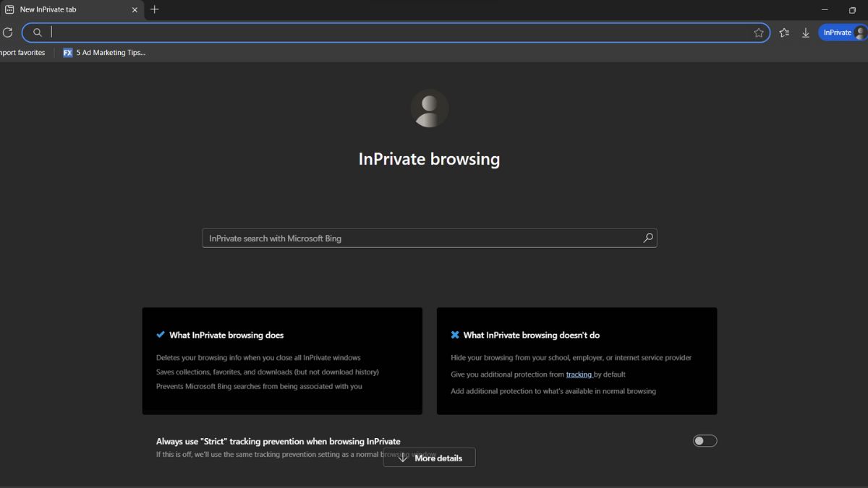This screenshot has height=488, width=868.
Task: Click the InPrivate tab page icon
Action: coord(9,9)
